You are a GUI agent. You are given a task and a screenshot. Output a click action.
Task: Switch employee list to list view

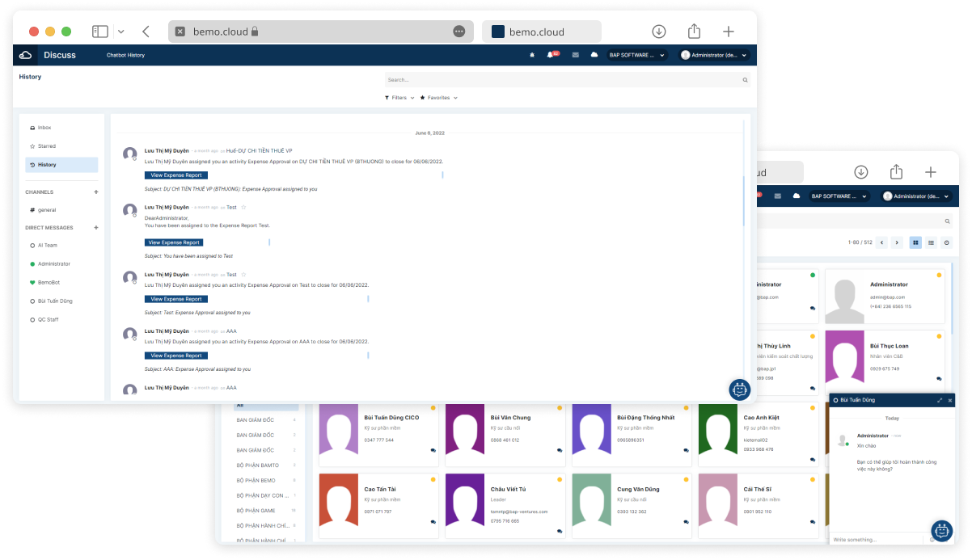pos(932,242)
